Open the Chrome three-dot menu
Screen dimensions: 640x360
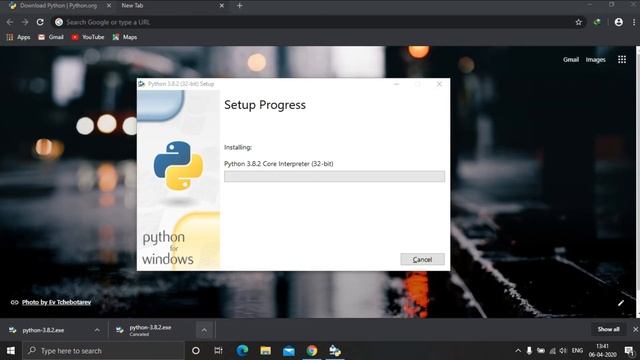click(x=634, y=22)
